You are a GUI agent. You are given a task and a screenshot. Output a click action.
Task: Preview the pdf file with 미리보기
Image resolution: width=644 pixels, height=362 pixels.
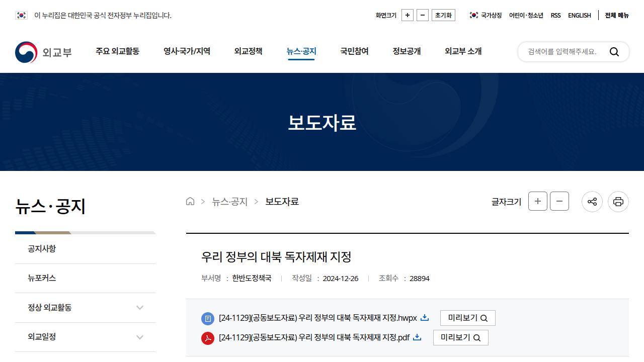461,337
